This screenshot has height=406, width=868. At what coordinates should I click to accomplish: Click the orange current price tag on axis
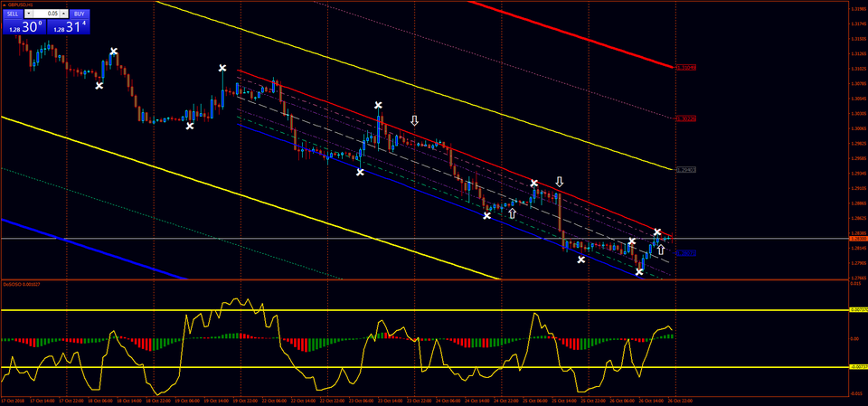[857, 239]
